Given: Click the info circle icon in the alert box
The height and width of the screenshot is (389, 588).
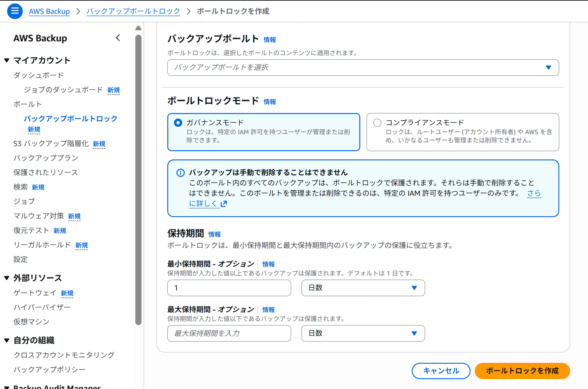Looking at the screenshot, I should (180, 173).
